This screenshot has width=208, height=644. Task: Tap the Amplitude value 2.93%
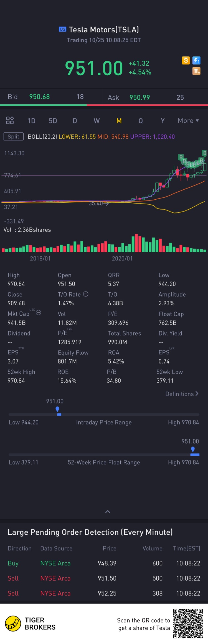pos(166,303)
